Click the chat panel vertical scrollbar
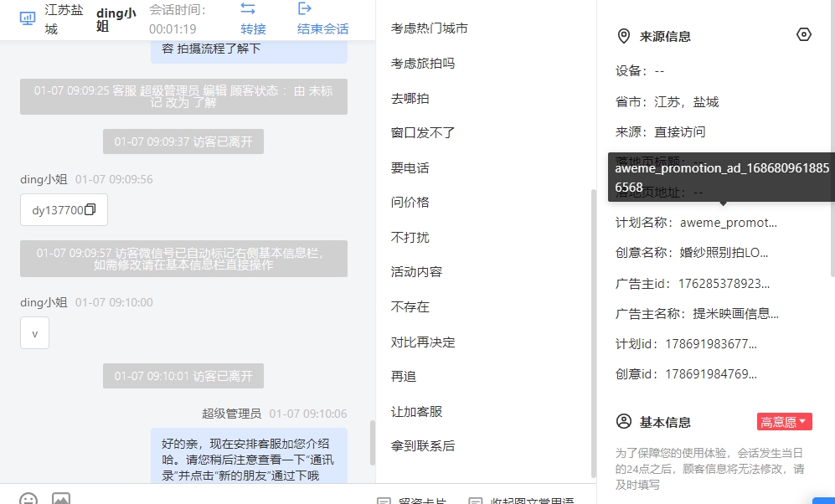 (x=373, y=443)
